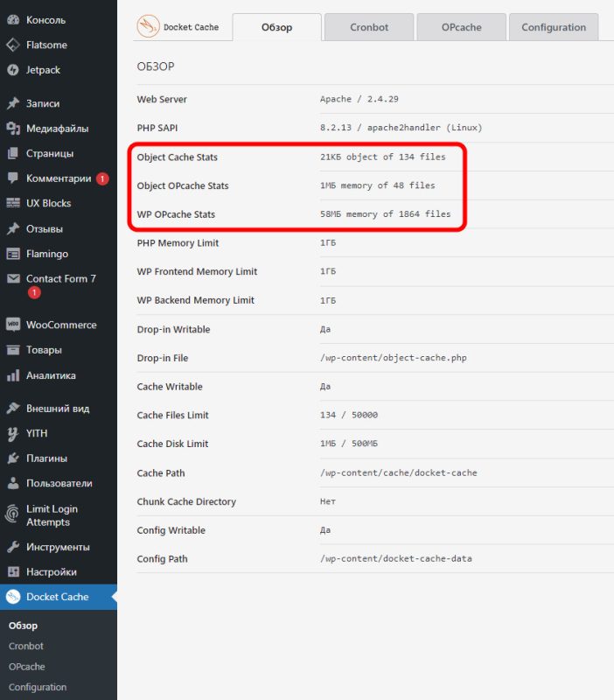This screenshot has width=614, height=700.
Task: Click the YITH icon in sidebar
Action: pos(13,433)
